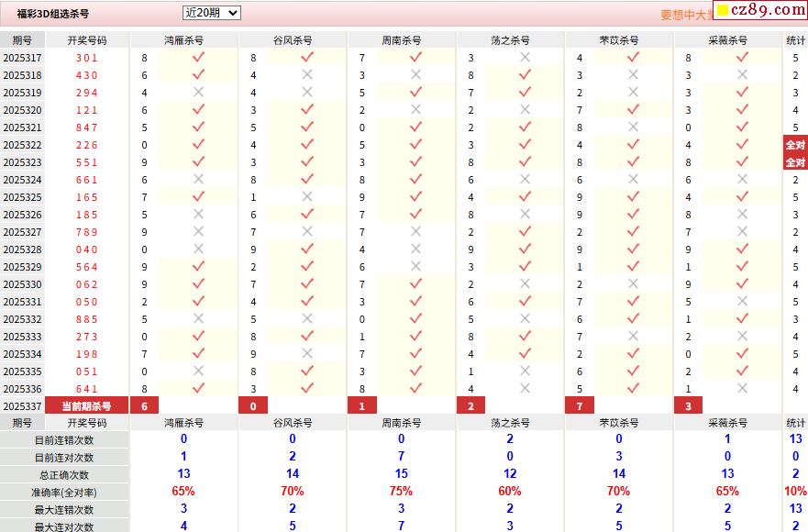Click 鸿雁杀号 cross mark in row 2025335
Image resolution: width=808 pixels, height=532 pixels.
pos(198,371)
